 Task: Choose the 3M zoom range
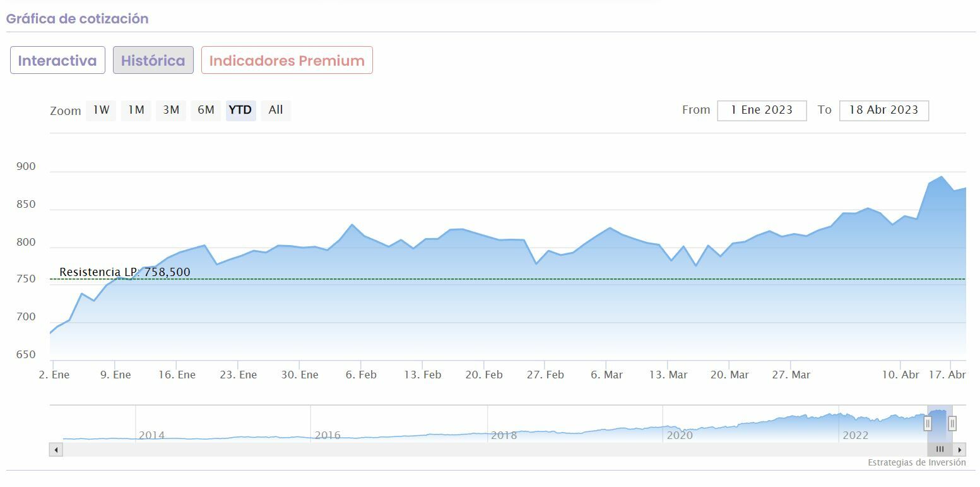171,110
